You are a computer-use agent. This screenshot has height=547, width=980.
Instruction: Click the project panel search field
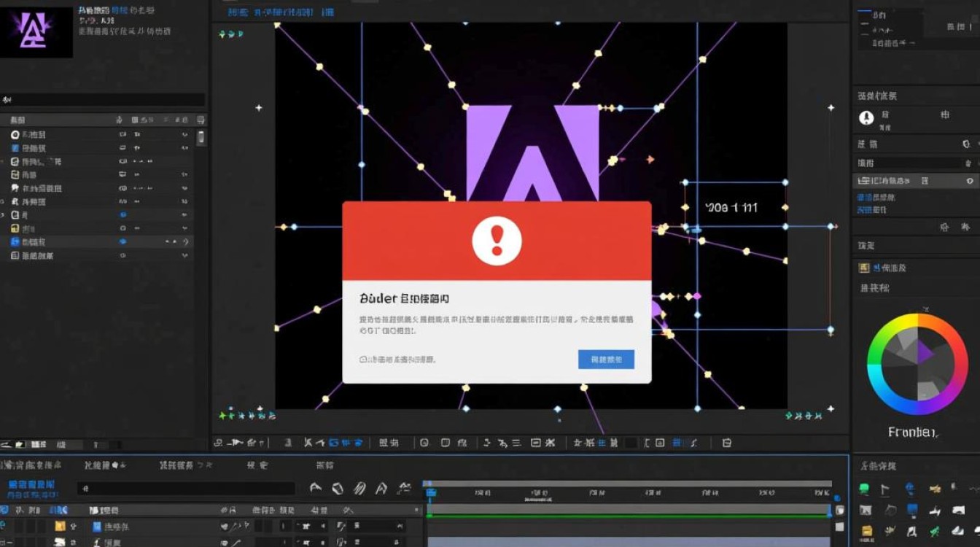[x=102, y=100]
